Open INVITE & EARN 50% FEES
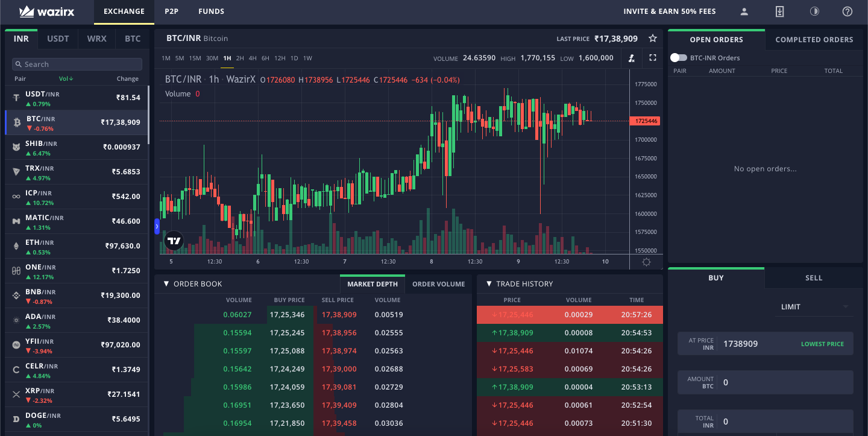Image resolution: width=868 pixels, height=436 pixels. click(669, 11)
